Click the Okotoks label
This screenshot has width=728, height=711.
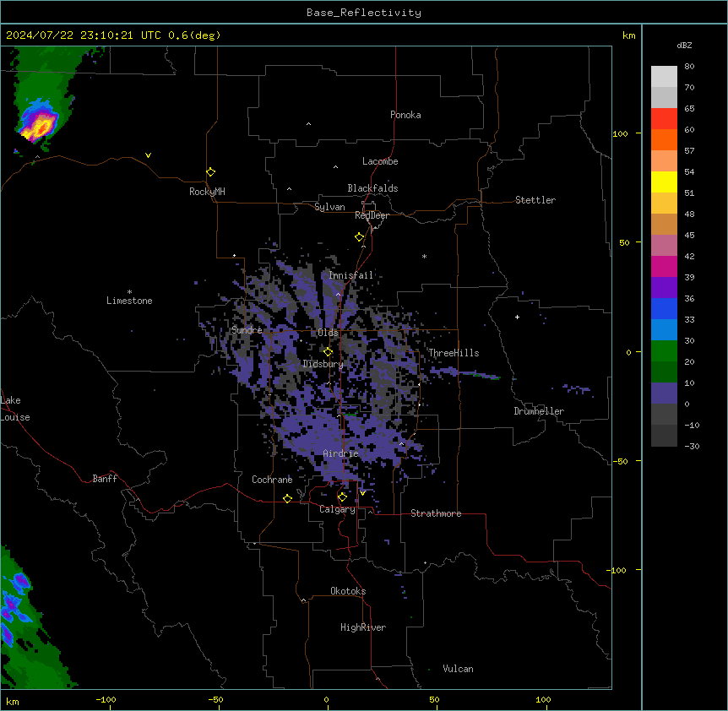pyautogui.click(x=348, y=591)
